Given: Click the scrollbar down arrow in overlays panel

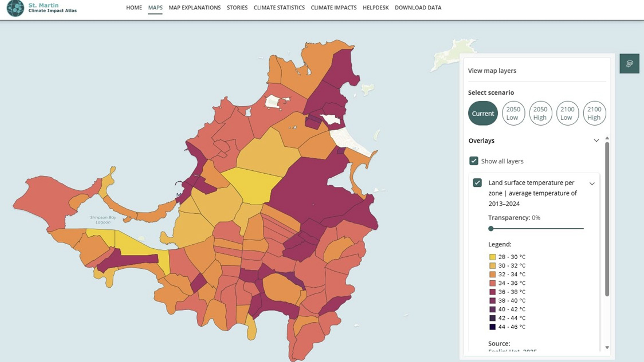Looking at the screenshot, I should 606,348.
